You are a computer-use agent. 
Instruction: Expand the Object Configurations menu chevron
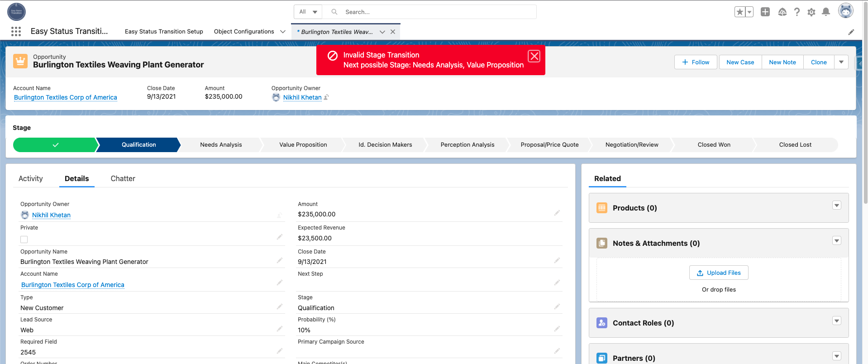point(283,32)
